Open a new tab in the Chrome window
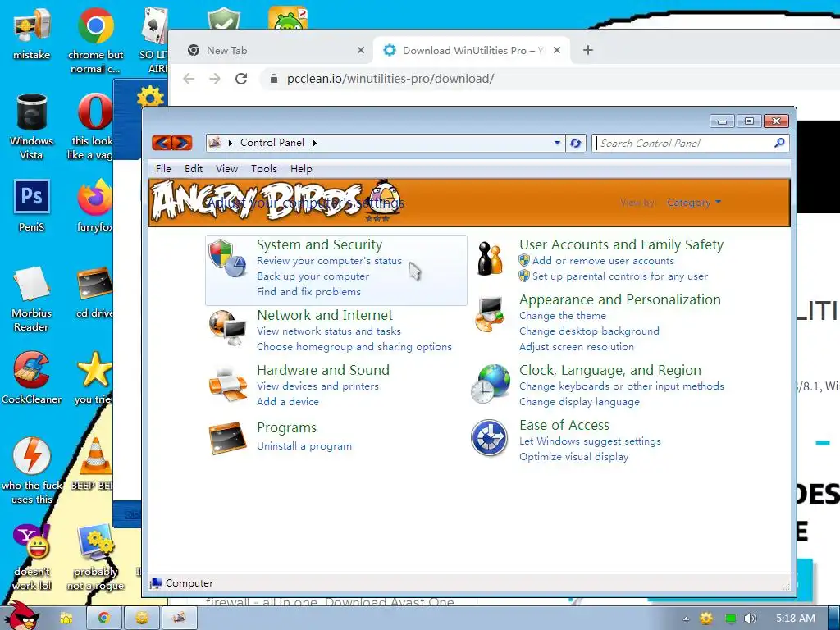This screenshot has width=840, height=630. 587,50
